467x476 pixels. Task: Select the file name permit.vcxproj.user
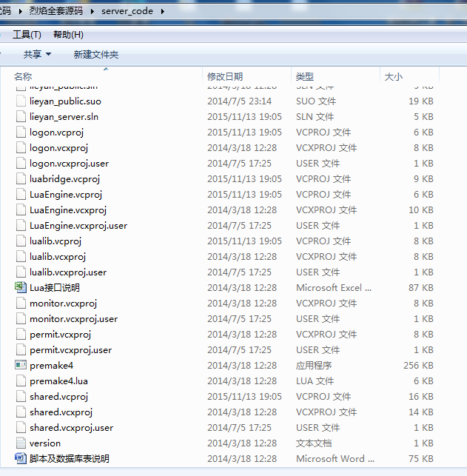(x=71, y=349)
